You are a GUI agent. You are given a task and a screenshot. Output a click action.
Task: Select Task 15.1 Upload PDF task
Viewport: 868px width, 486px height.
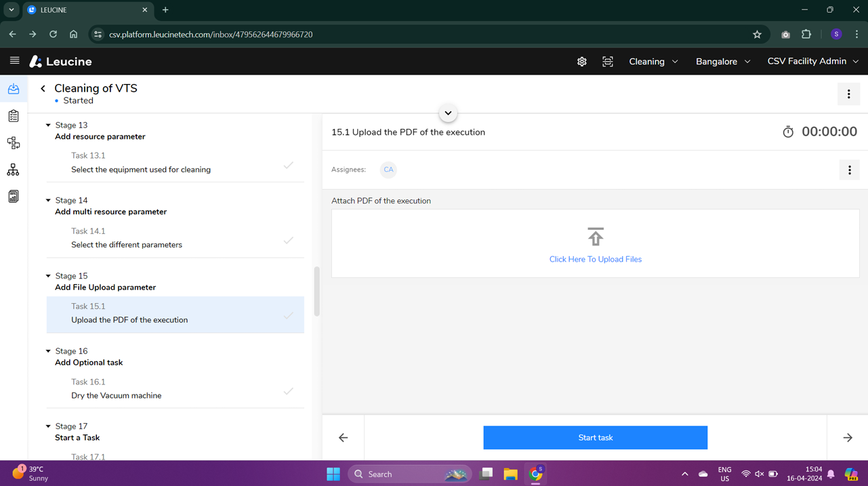(x=175, y=315)
